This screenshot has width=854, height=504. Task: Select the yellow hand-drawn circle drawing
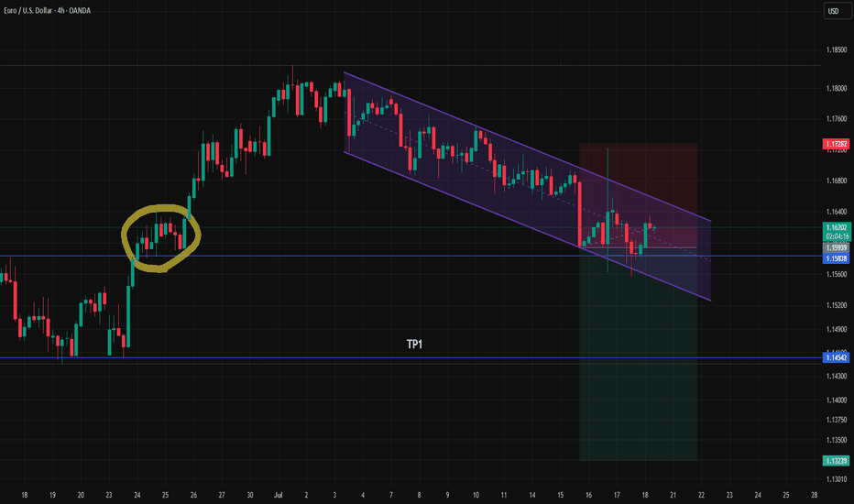(x=161, y=238)
